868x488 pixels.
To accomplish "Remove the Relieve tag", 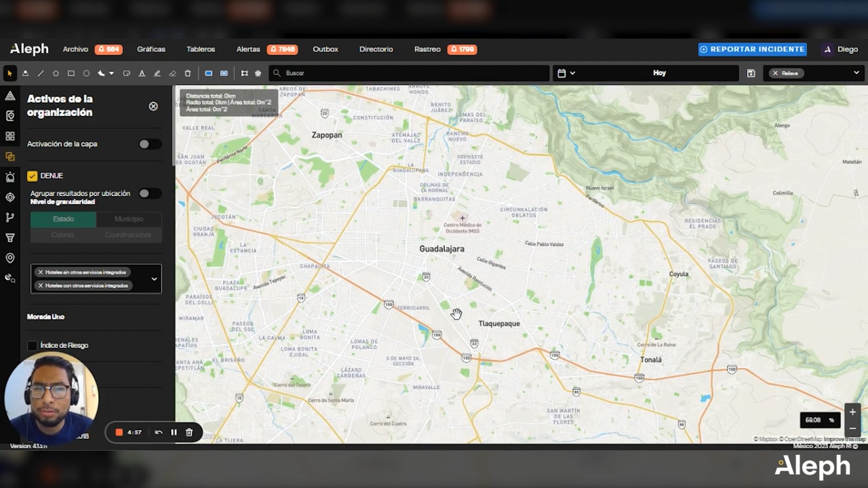I will pos(775,73).
